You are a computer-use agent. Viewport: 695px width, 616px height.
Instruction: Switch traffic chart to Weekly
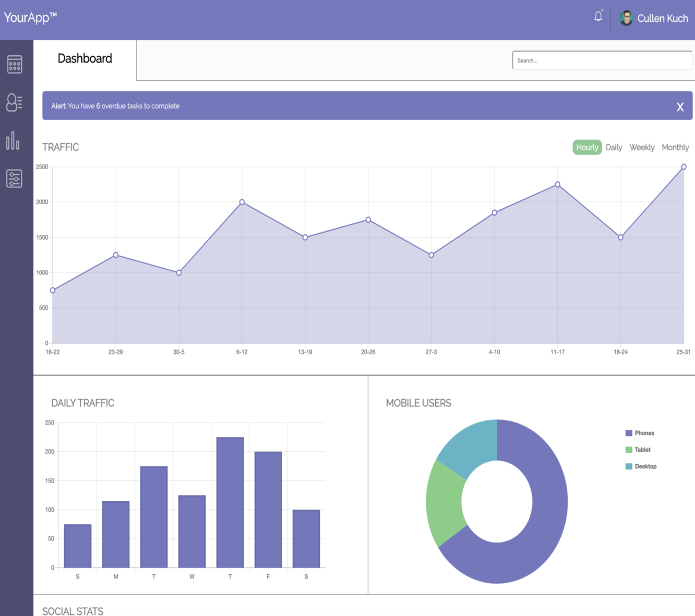tap(642, 148)
